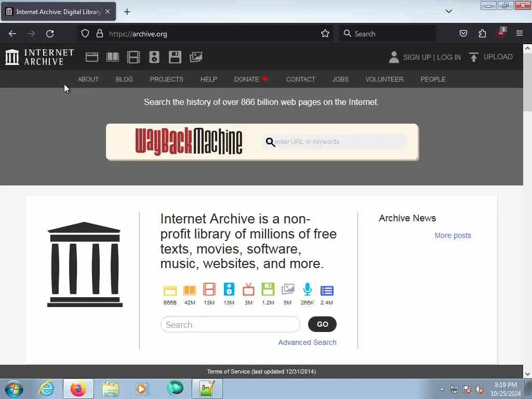Close the Internet Archive tab
This screenshot has width=532, height=399.
(x=108, y=11)
